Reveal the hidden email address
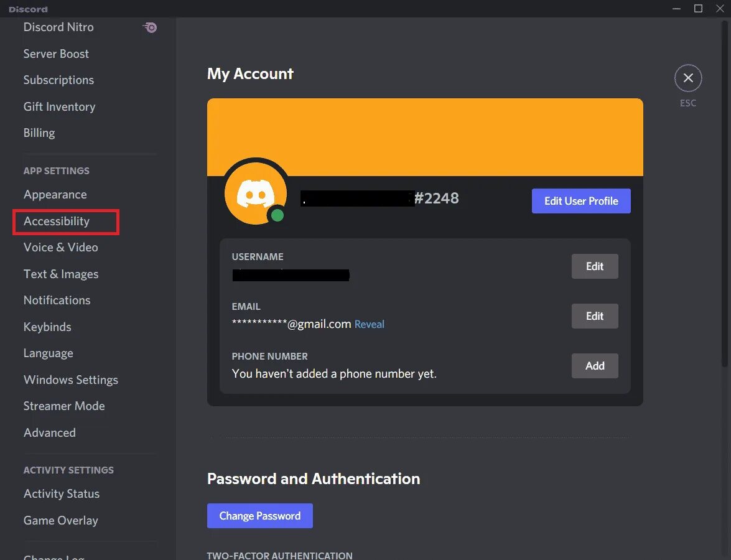This screenshot has height=560, width=731. 369,324
